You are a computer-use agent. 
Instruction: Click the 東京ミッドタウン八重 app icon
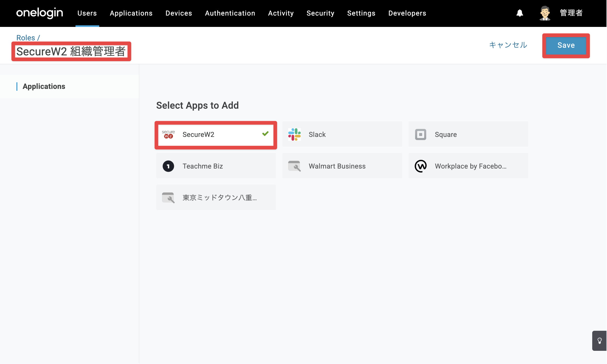[168, 198]
